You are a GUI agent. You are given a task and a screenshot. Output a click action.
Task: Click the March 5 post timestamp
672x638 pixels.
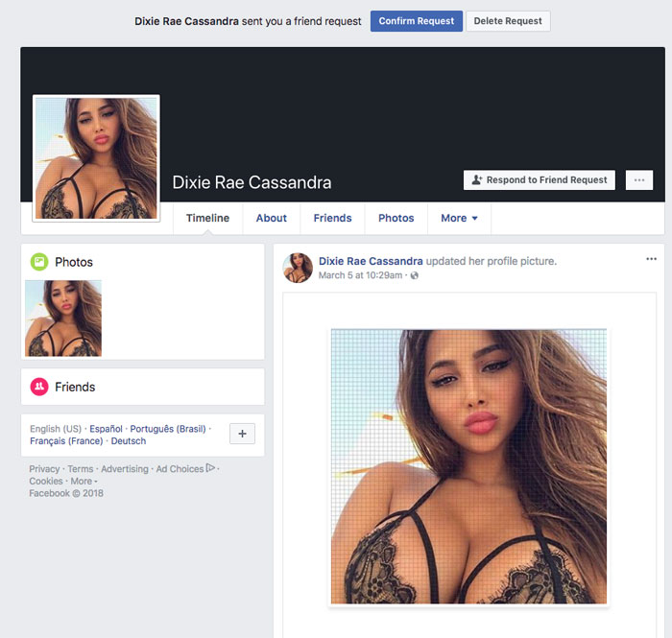[361, 276]
